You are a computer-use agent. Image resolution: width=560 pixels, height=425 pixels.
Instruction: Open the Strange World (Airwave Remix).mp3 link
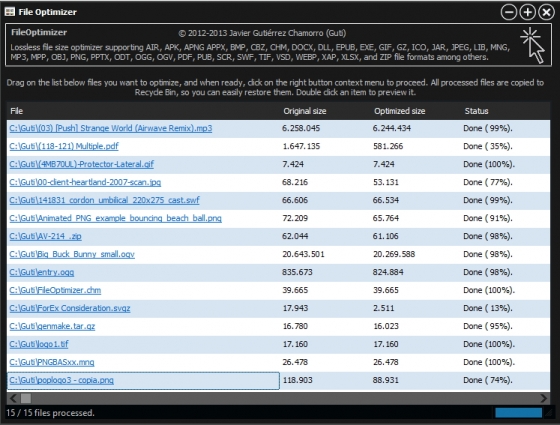111,129
